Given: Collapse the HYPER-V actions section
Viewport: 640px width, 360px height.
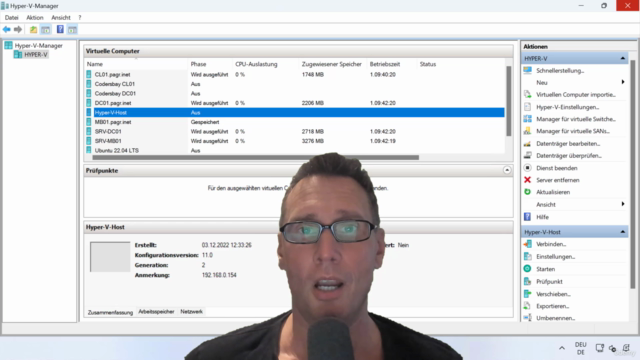Looking at the screenshot, I should (622, 58).
